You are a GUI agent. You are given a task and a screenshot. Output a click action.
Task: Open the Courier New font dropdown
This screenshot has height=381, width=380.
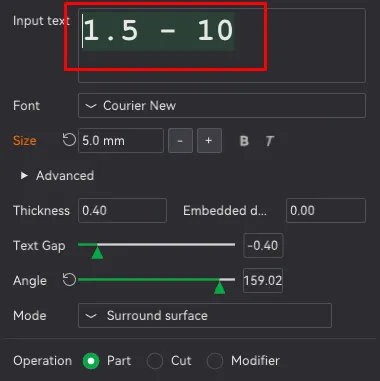point(222,106)
